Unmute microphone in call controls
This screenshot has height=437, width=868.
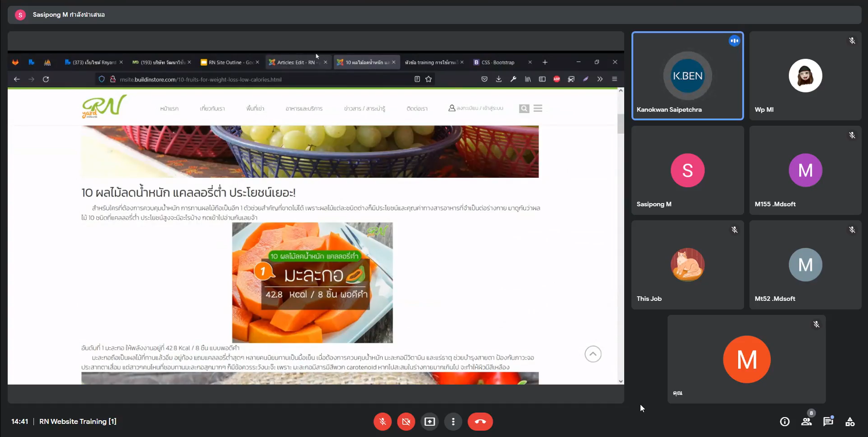tap(382, 422)
